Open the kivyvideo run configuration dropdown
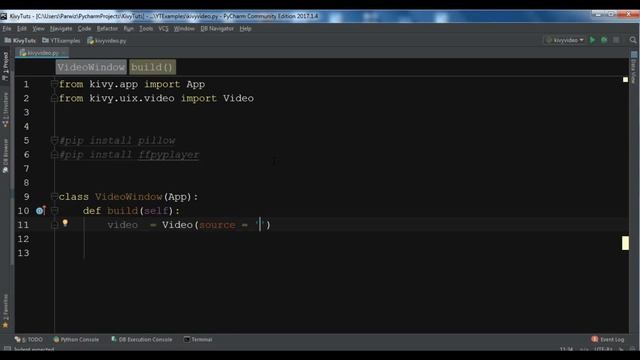640x360 pixels. tap(564, 40)
